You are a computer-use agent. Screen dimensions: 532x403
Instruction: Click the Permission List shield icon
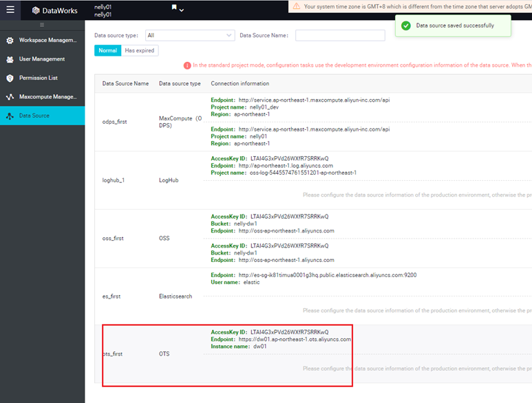(10, 78)
